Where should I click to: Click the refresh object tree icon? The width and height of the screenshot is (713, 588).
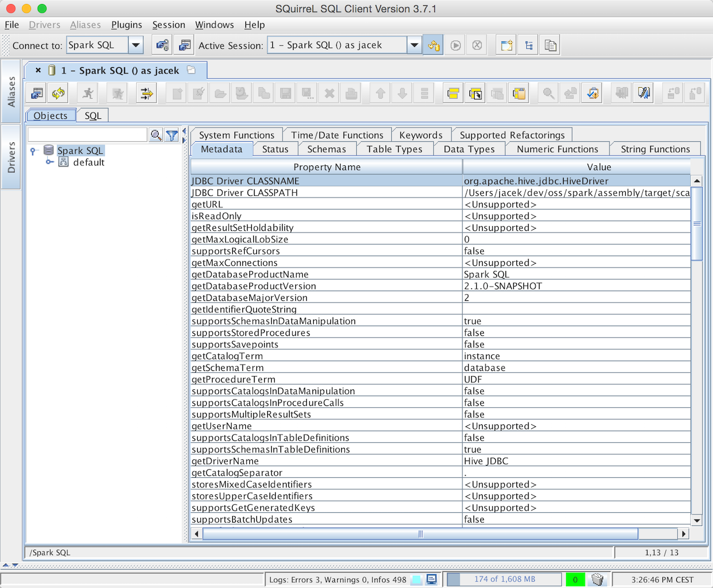click(x=57, y=92)
